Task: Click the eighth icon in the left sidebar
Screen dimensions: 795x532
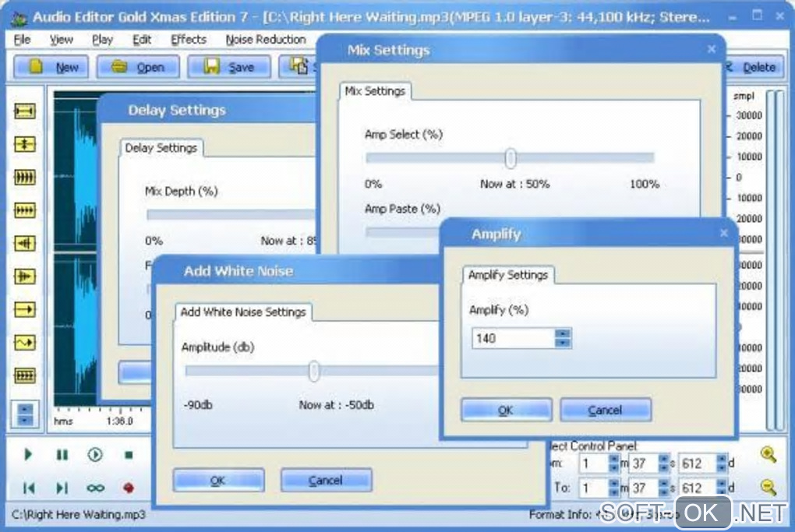Action: pos(24,343)
